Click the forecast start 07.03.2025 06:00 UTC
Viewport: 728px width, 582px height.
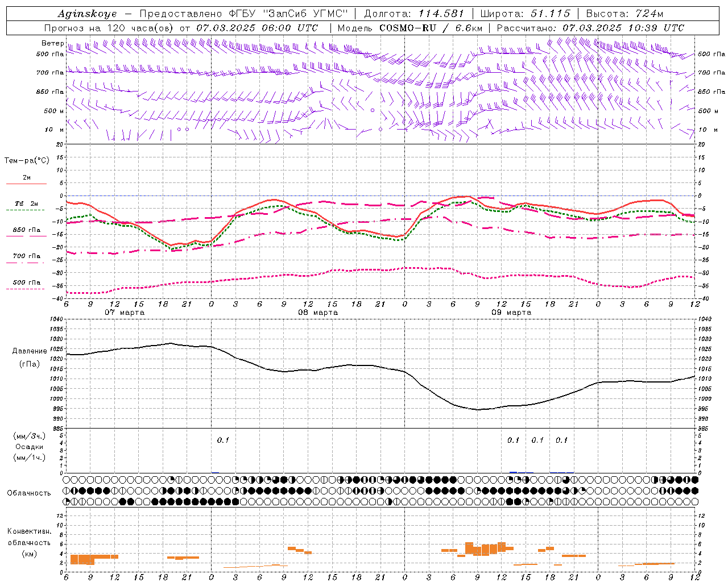(x=257, y=28)
